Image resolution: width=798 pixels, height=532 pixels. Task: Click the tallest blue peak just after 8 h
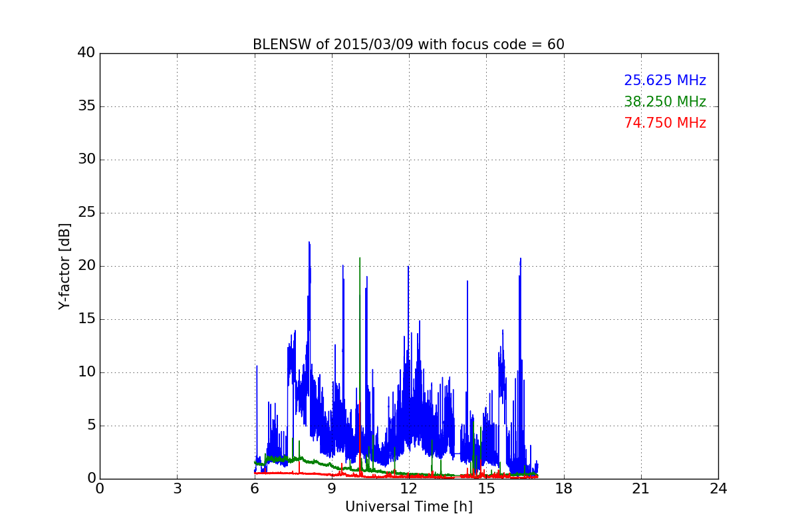tap(309, 243)
